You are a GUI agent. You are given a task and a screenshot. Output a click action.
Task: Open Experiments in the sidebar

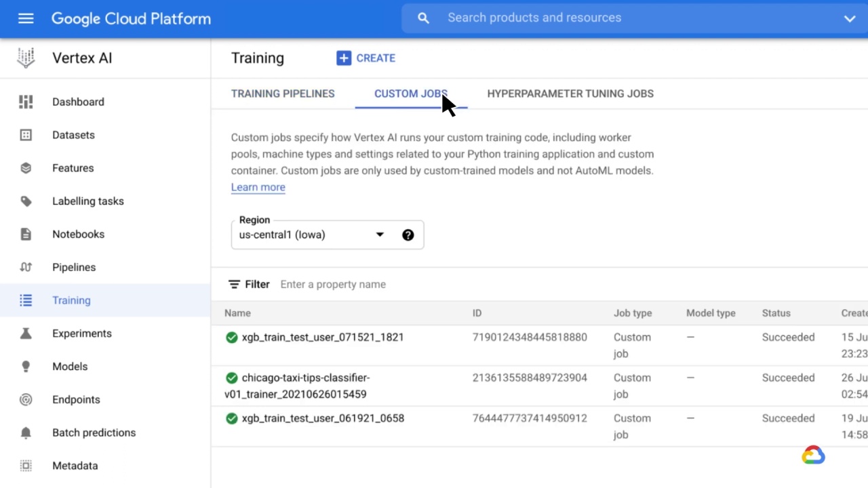(82, 333)
